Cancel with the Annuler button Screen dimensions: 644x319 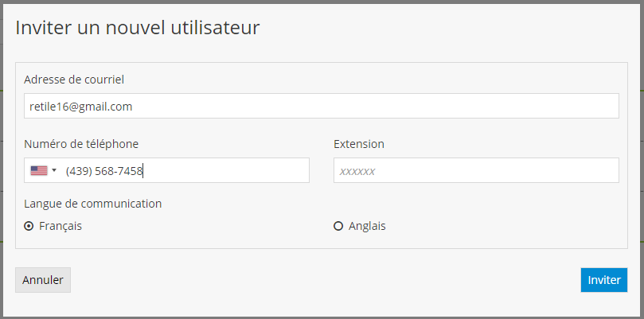click(x=43, y=280)
